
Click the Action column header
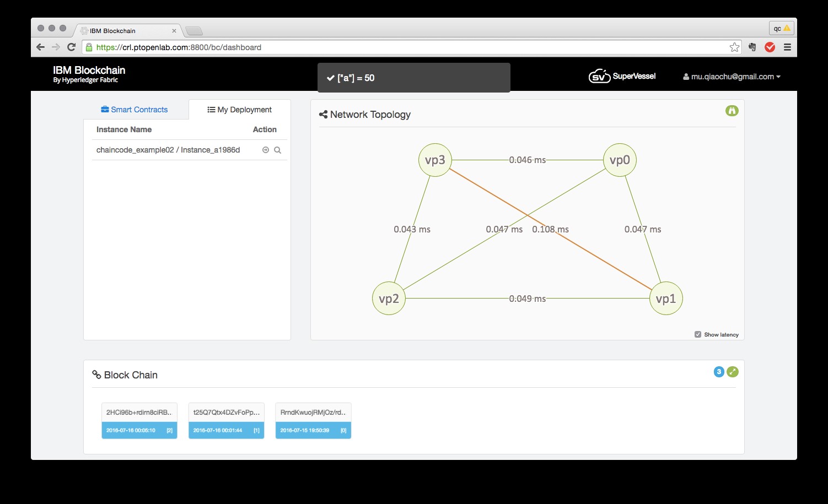(x=265, y=129)
